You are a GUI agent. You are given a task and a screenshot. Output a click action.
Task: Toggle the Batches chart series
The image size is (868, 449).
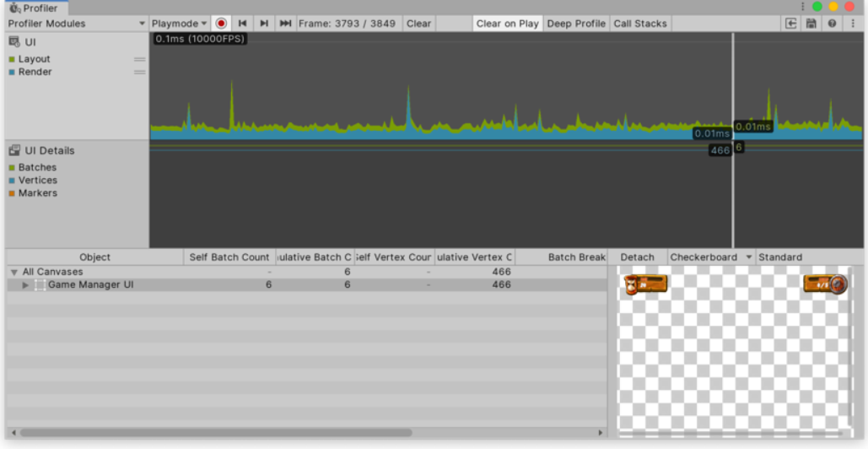pos(12,167)
